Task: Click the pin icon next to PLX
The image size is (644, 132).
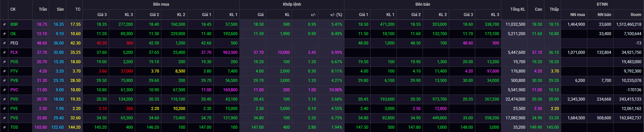Action: coord(4,52)
